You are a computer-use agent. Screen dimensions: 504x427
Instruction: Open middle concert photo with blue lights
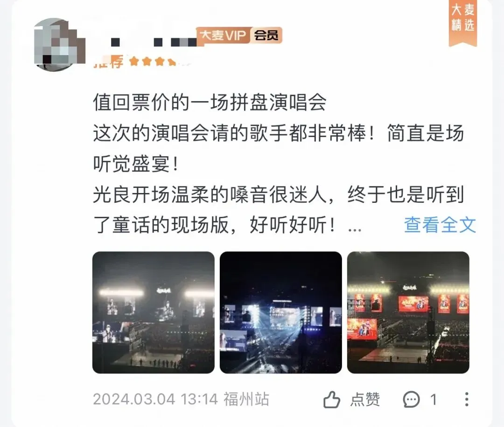[280, 312]
